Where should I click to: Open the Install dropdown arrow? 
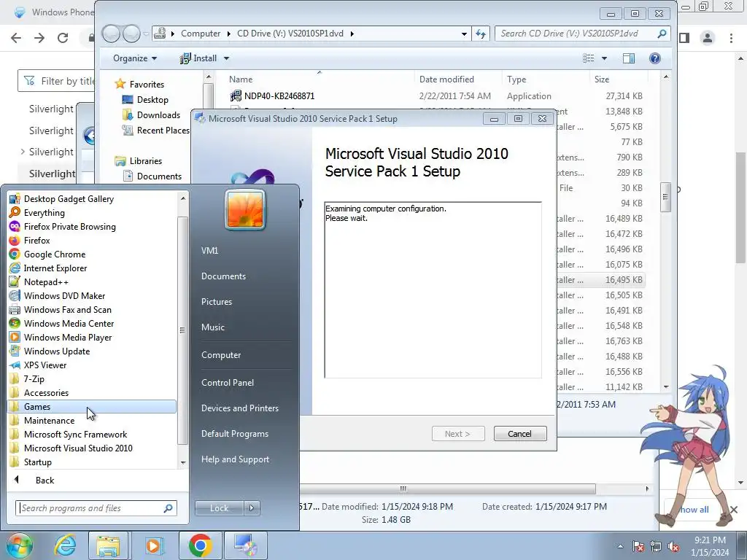point(226,58)
